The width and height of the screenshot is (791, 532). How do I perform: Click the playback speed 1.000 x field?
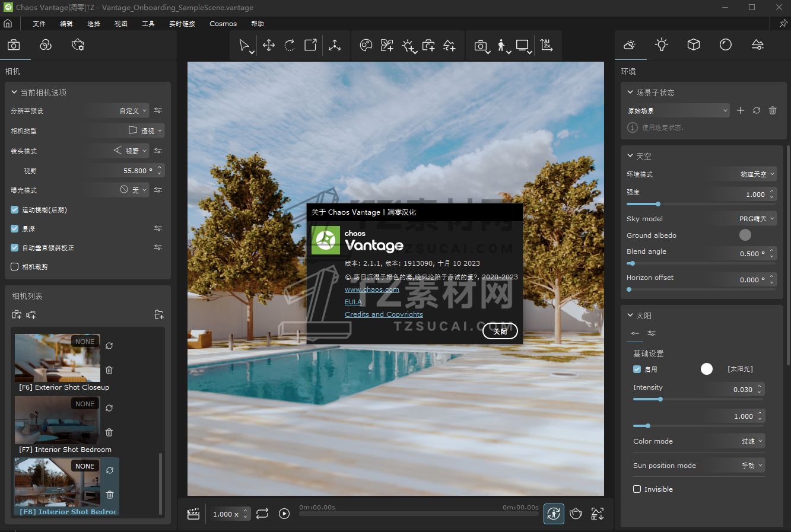230,514
